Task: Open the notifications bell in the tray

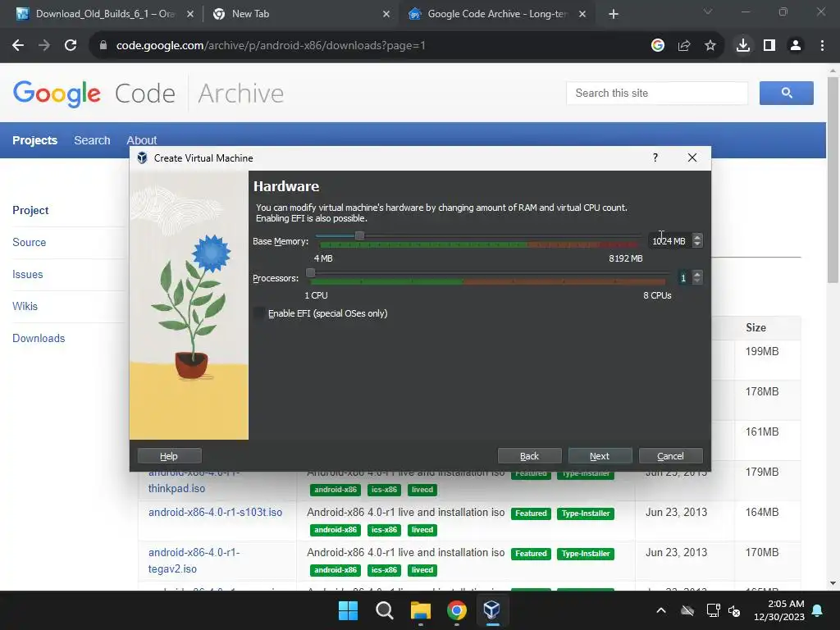Action: click(818, 610)
